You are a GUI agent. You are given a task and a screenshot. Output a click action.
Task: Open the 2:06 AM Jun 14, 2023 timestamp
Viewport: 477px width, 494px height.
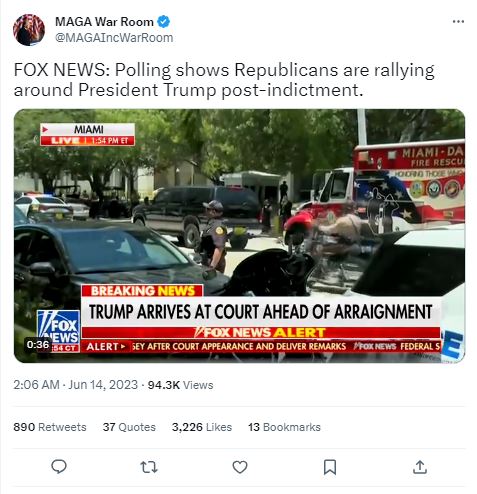coord(75,385)
